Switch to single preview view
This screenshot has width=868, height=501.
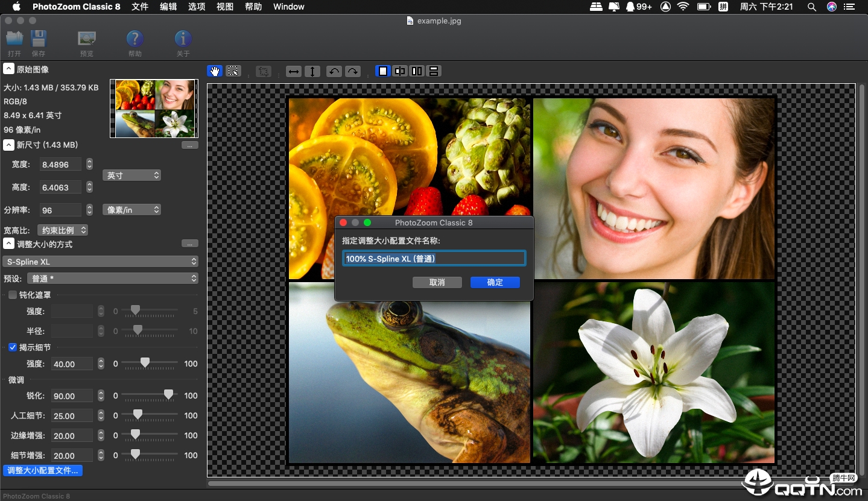(x=382, y=71)
